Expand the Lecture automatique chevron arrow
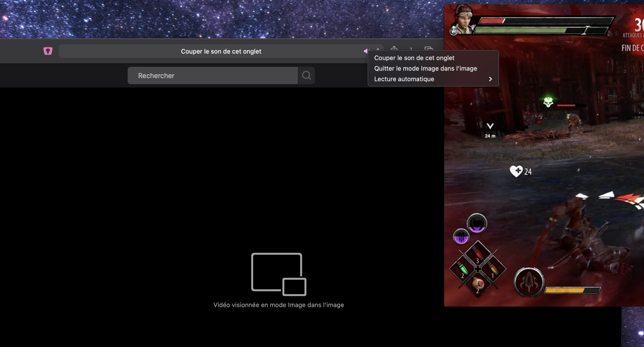 click(490, 79)
